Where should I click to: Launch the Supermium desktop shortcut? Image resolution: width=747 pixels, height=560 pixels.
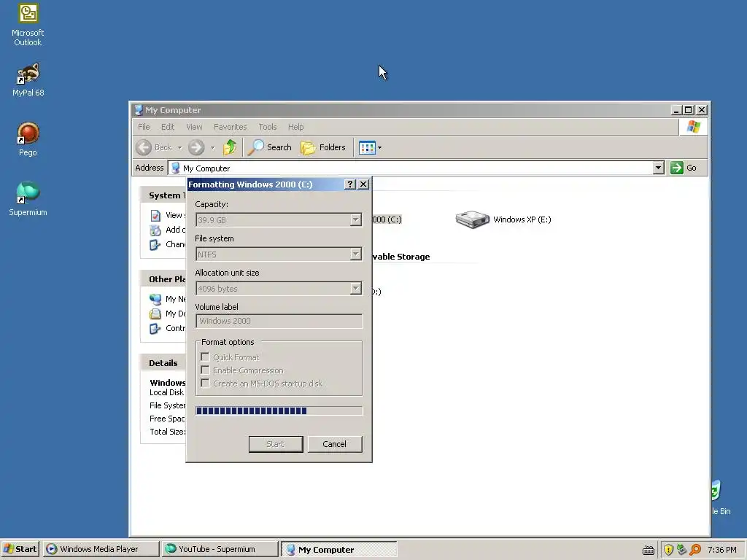pos(28,199)
